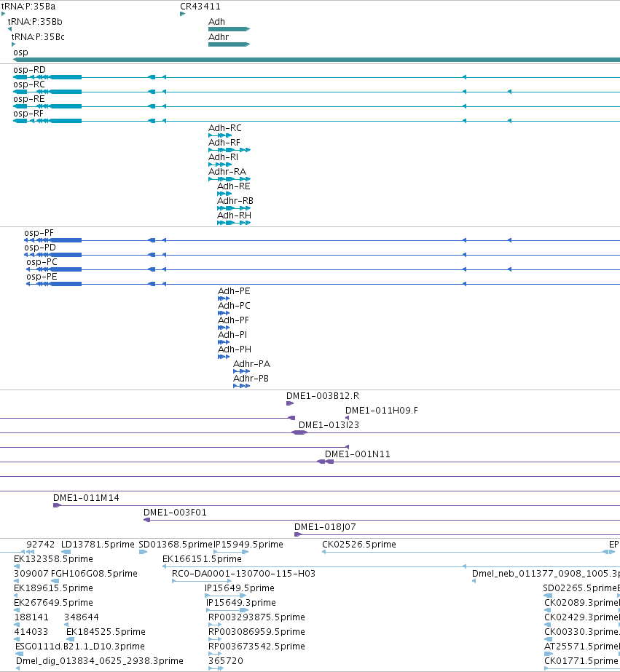Select the EK166151.5prime EST label
620x672 pixels.
tap(202, 559)
